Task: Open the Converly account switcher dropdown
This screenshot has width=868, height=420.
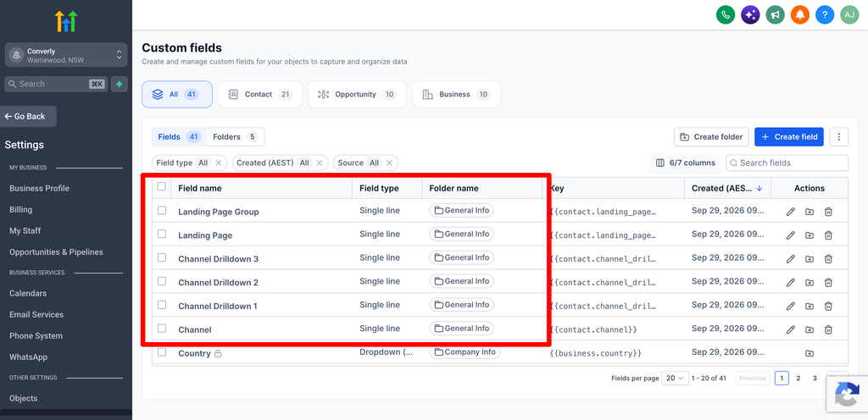Action: (x=66, y=55)
